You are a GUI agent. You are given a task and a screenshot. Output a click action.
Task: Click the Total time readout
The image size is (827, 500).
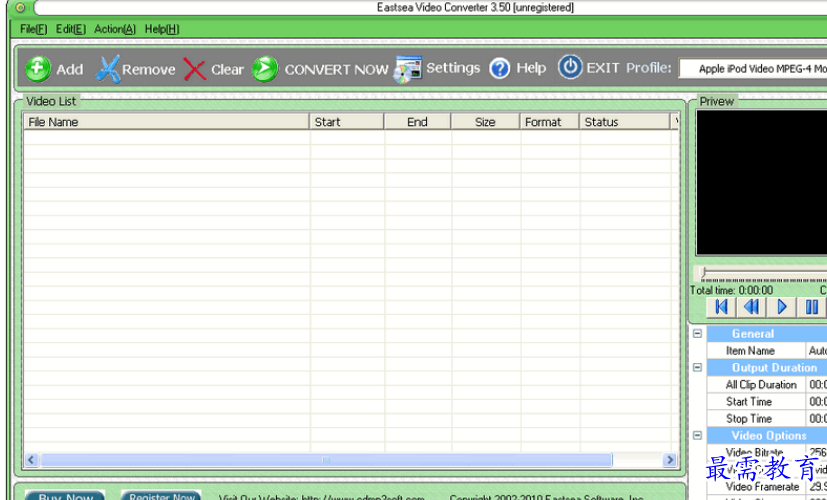(x=732, y=290)
